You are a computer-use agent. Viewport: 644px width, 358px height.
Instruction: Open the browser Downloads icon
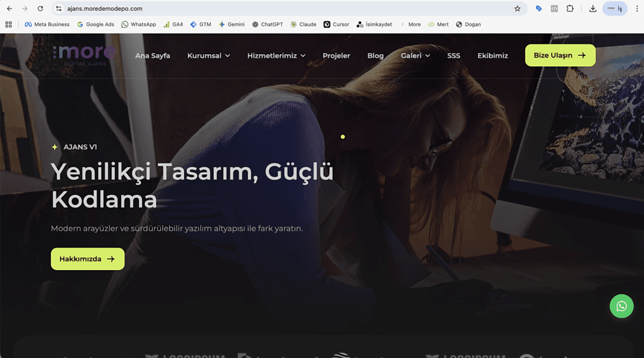pyautogui.click(x=592, y=9)
